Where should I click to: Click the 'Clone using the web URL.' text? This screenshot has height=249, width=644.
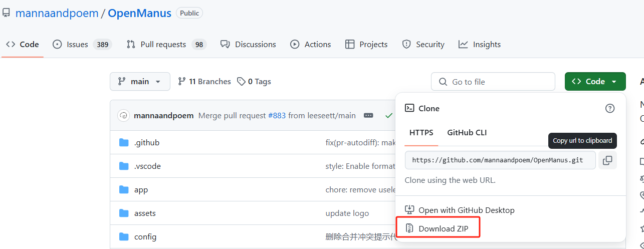[450, 180]
